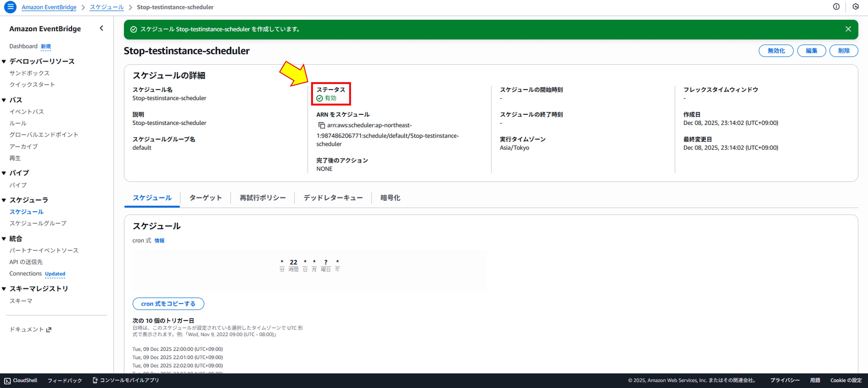Open ルール in the sidebar
Viewport: 868px width, 388px height.
(x=18, y=123)
